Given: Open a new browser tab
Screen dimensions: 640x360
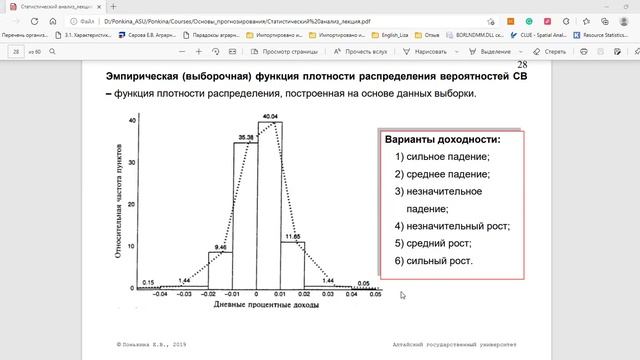Looking at the screenshot, I should [113, 7].
